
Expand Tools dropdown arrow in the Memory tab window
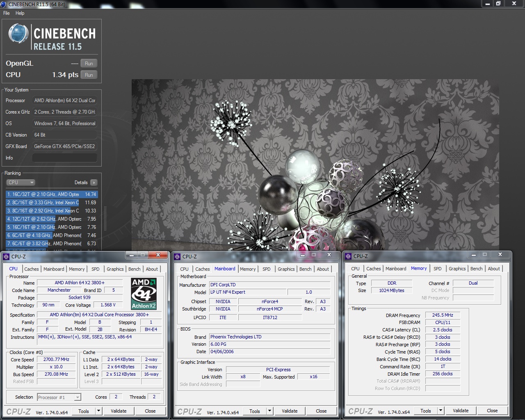[x=441, y=411]
